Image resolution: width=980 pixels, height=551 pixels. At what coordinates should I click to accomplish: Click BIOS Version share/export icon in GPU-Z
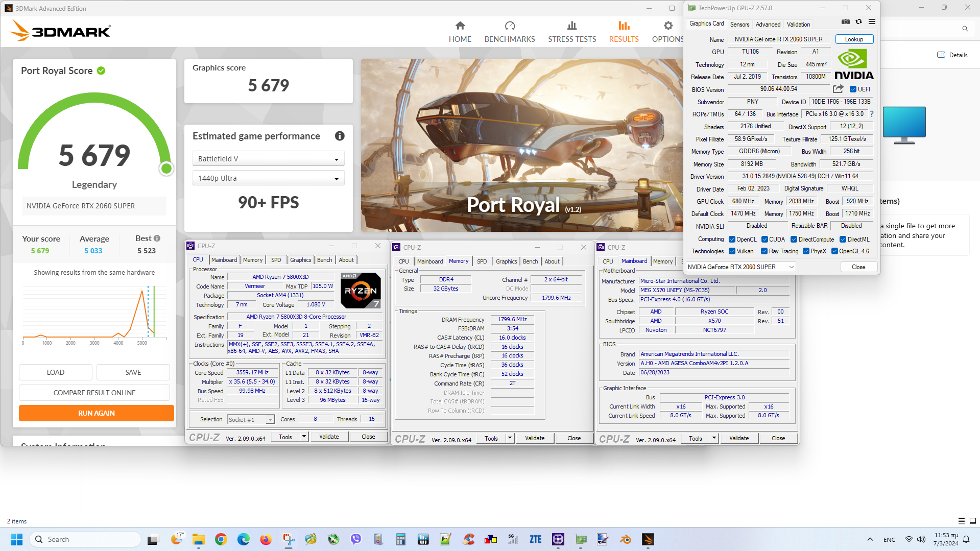click(x=838, y=89)
